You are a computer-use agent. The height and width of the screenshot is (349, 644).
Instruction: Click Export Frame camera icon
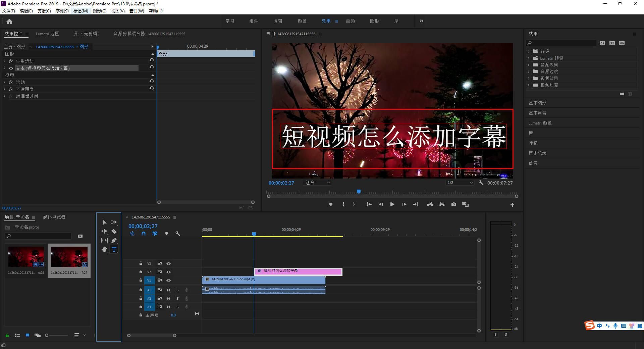coord(454,204)
